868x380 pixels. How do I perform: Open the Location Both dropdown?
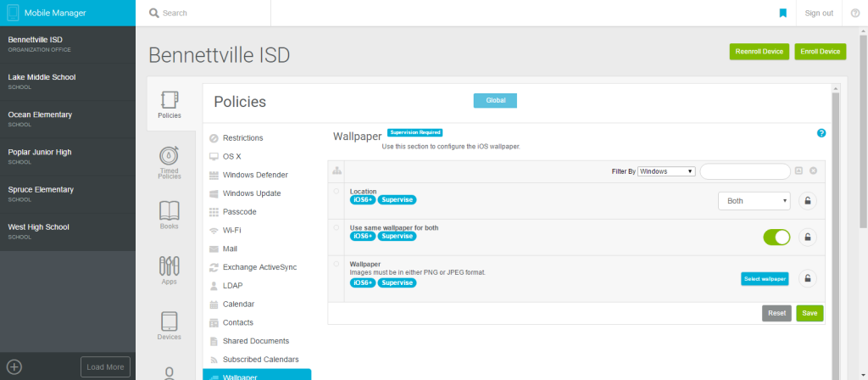click(754, 201)
